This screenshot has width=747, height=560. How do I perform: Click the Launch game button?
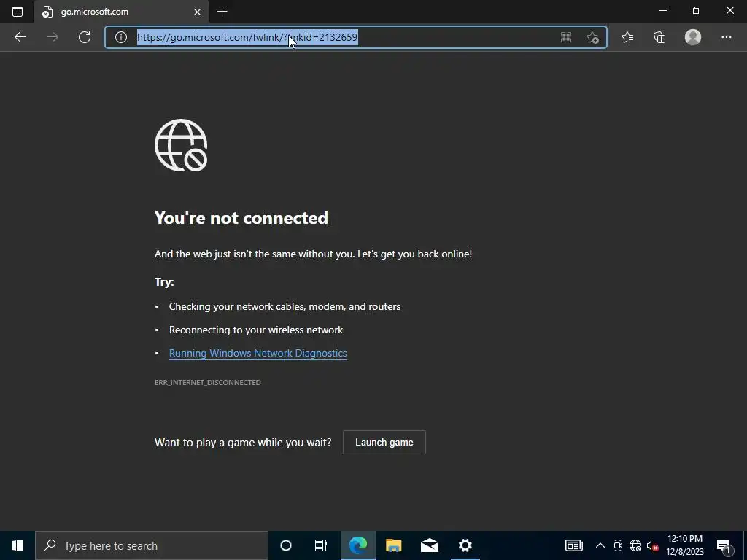[384, 443]
